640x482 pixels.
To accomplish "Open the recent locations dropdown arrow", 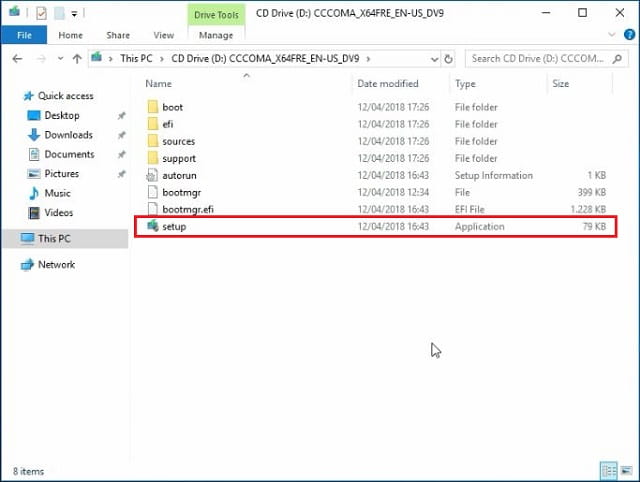I will pyautogui.click(x=60, y=59).
